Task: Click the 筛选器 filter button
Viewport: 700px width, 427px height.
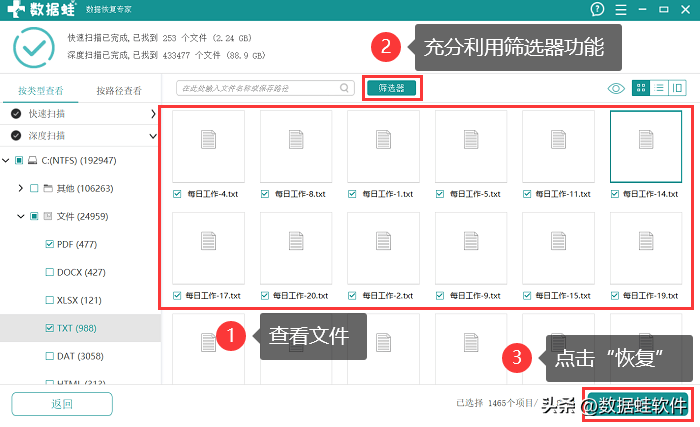Action: coord(391,88)
